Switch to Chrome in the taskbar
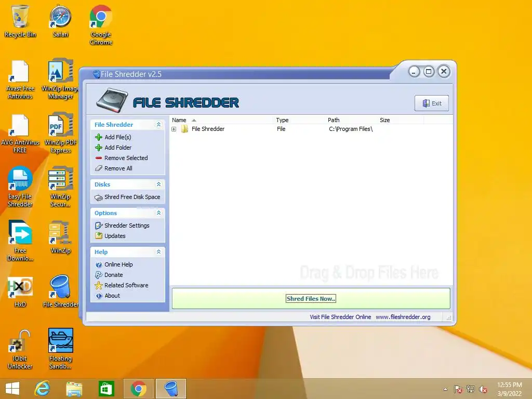The image size is (532, 399). pos(138,389)
